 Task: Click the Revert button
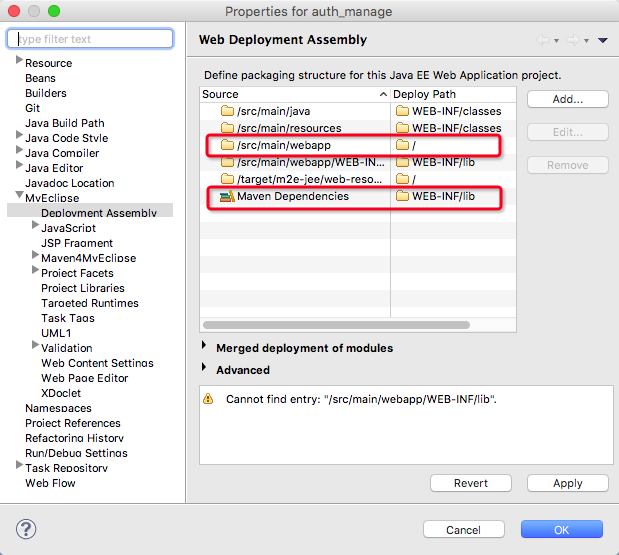point(471,483)
